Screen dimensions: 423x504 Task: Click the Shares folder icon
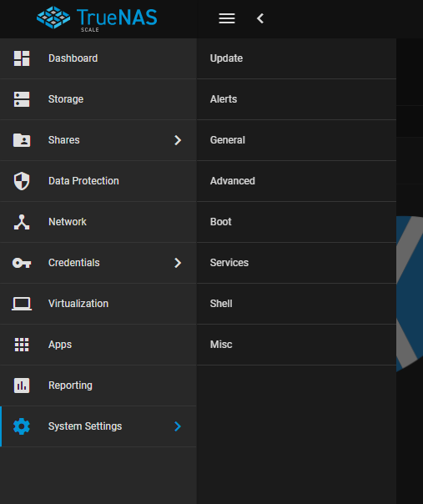point(22,140)
